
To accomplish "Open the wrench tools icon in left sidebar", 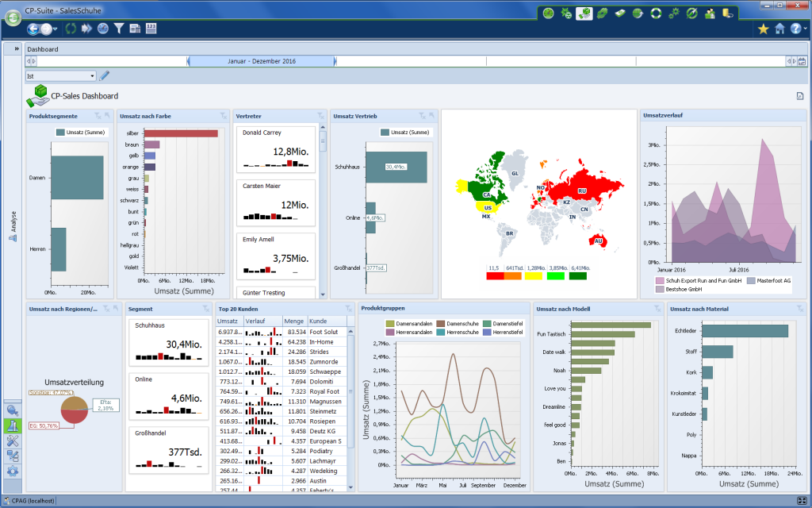I will pyautogui.click(x=12, y=441).
